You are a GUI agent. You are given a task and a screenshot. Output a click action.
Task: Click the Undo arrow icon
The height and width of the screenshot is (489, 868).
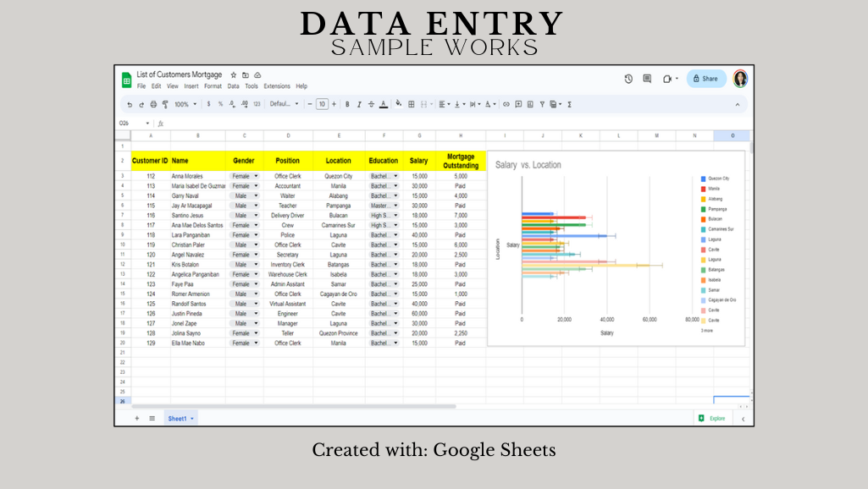tap(130, 105)
